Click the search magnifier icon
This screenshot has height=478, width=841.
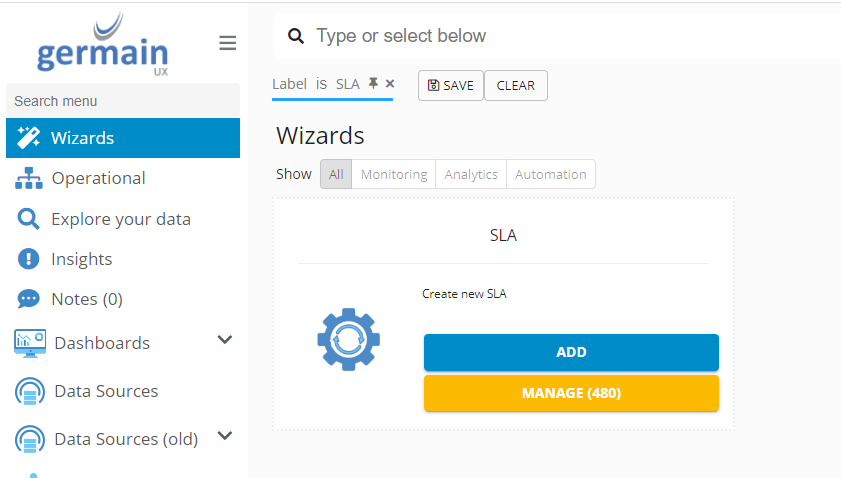[x=295, y=36]
